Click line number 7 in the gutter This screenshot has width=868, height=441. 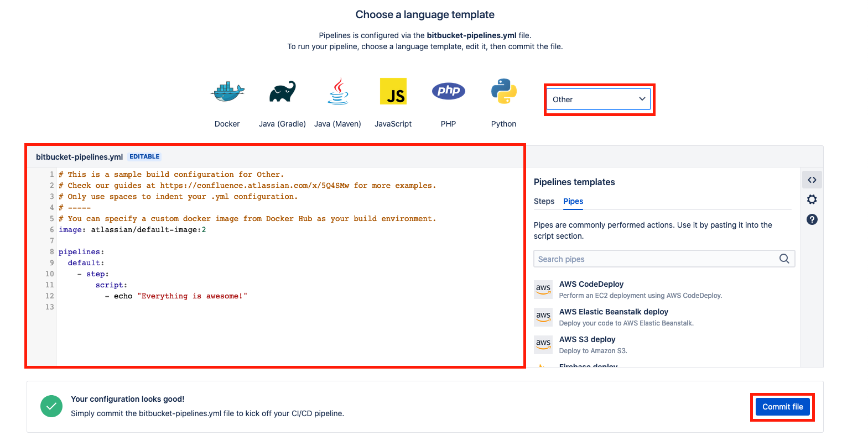click(52, 241)
